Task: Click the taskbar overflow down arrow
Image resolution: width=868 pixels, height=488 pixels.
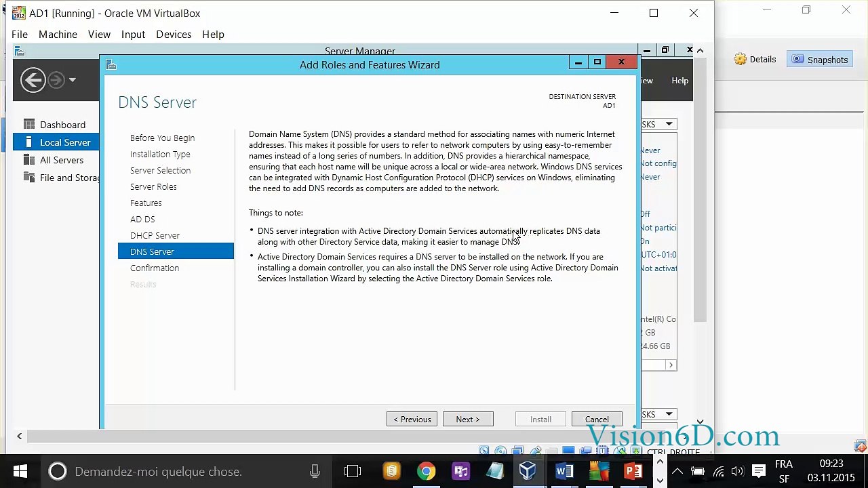Action: [660, 481]
